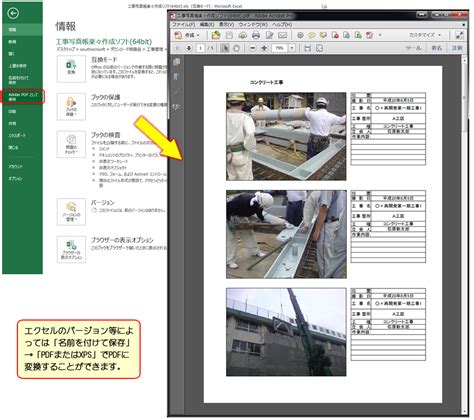Show bookmarks panel in Acrobat left strip
474x420 pixels.
coord(177,77)
